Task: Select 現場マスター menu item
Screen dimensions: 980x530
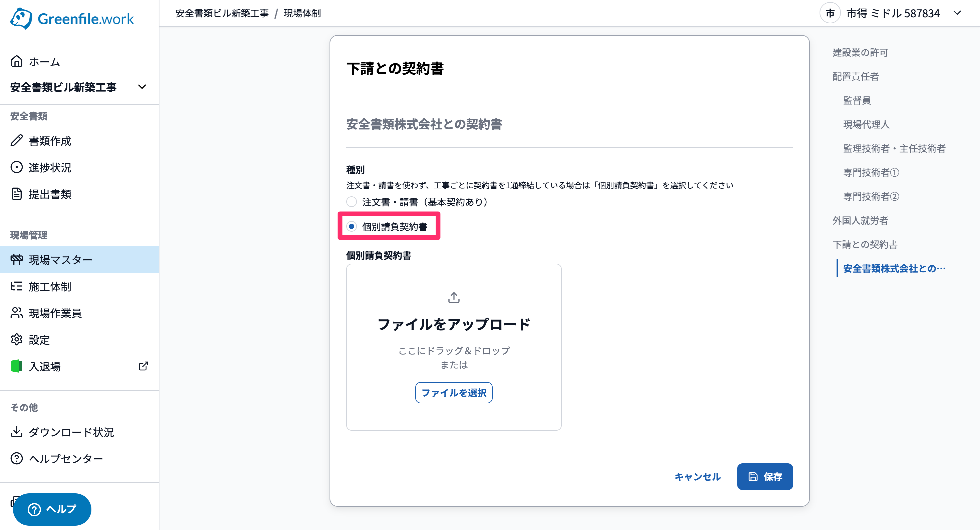Action: click(79, 260)
